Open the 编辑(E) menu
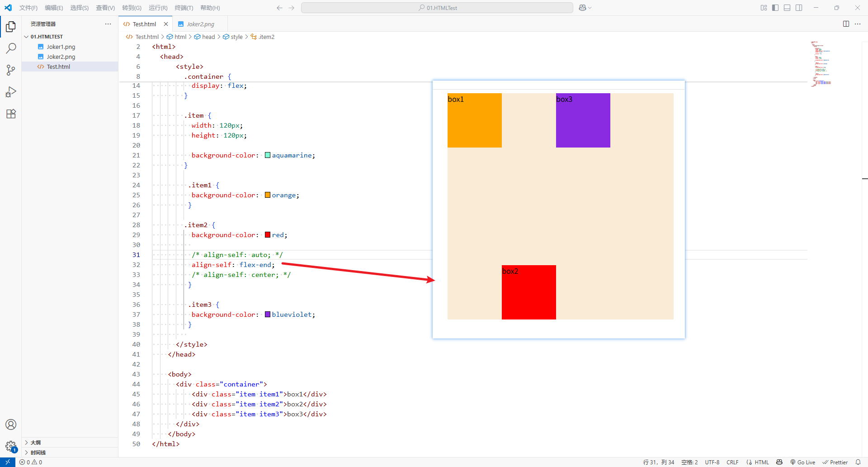The height and width of the screenshot is (467, 868). click(x=54, y=8)
